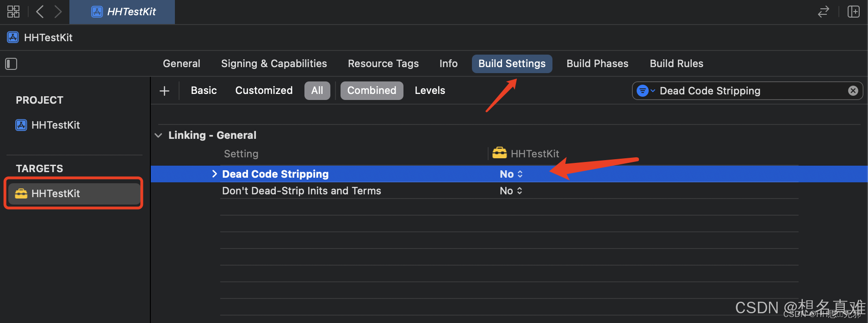Clear the Dead Code Stripping search query
The height and width of the screenshot is (323, 868).
tap(853, 91)
